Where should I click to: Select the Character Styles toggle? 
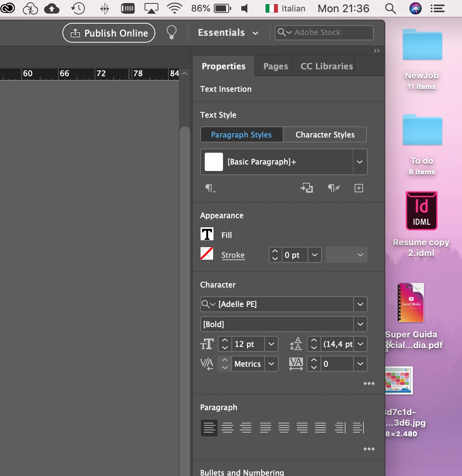325,135
